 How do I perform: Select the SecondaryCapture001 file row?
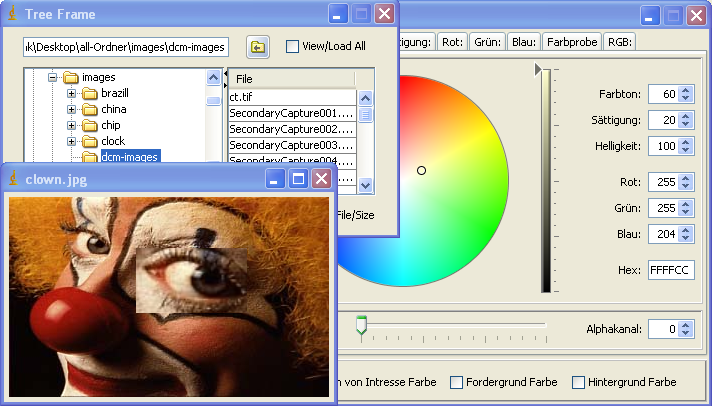pos(292,113)
